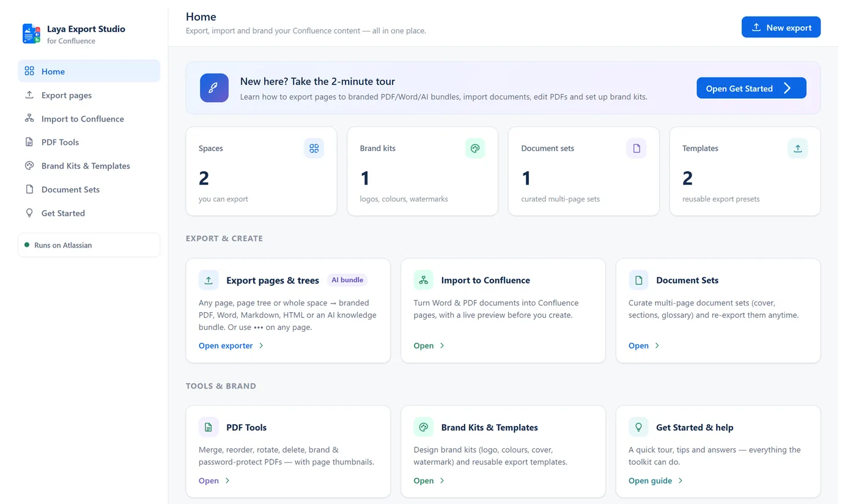Click the Import to Confluence tree icon in sidebar
The width and height of the screenshot is (856, 504).
pyautogui.click(x=29, y=119)
